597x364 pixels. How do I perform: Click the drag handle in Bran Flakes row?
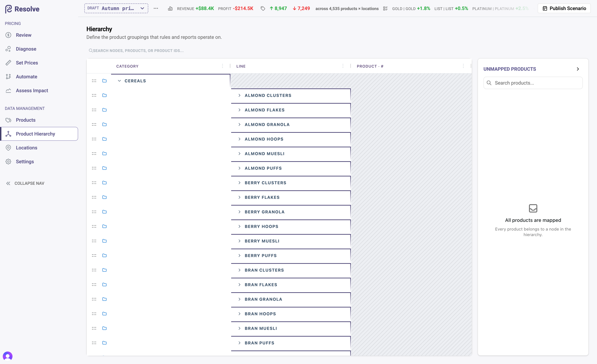(94, 285)
